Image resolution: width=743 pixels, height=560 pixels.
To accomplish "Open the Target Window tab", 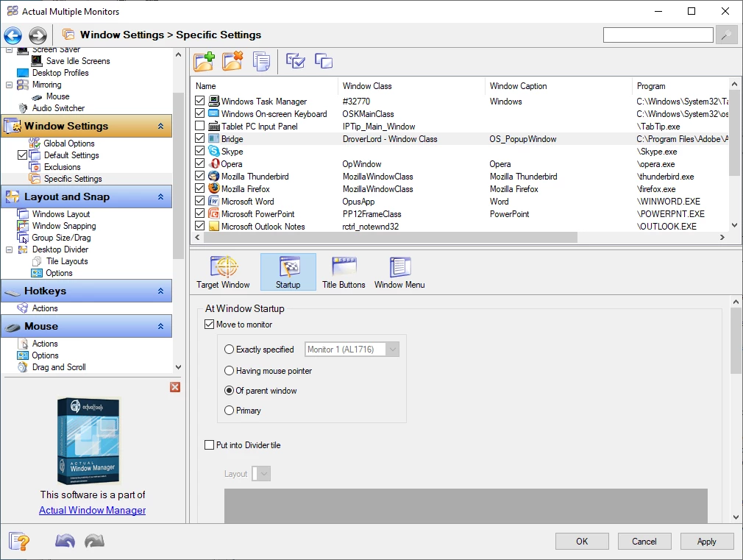I will [x=223, y=272].
